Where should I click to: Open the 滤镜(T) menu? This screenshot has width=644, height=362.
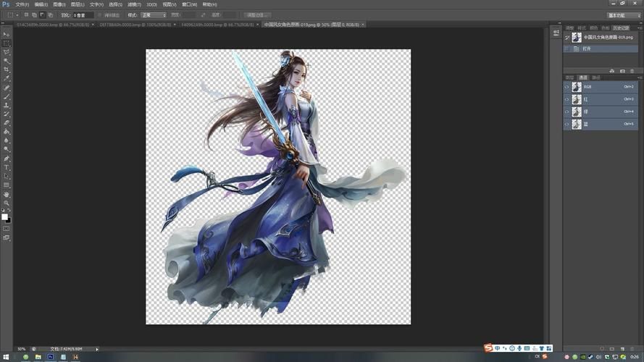[x=134, y=4]
